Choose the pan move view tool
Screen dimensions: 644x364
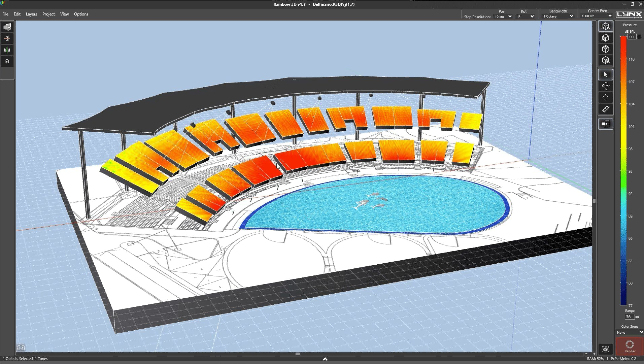[605, 98]
